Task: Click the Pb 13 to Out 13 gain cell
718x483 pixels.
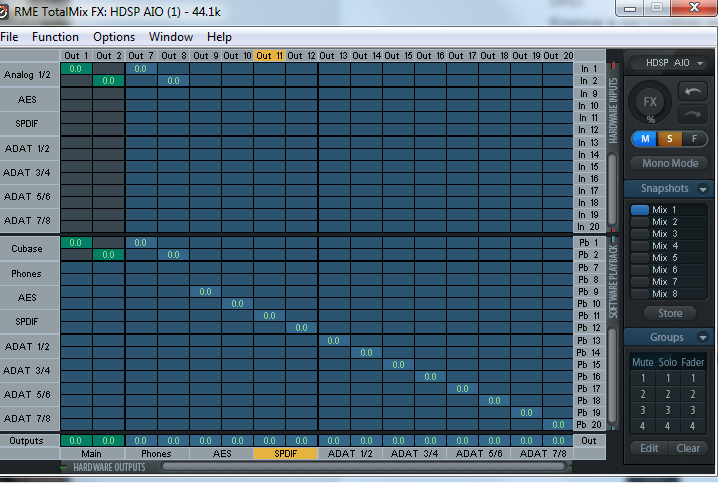Action: pyautogui.click(x=333, y=341)
